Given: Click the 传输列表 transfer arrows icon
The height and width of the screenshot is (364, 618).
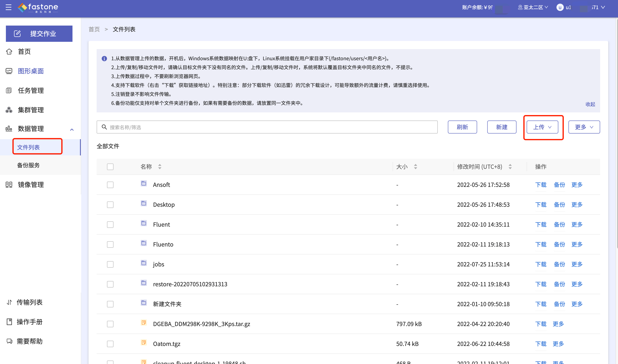Looking at the screenshot, I should click(9, 302).
